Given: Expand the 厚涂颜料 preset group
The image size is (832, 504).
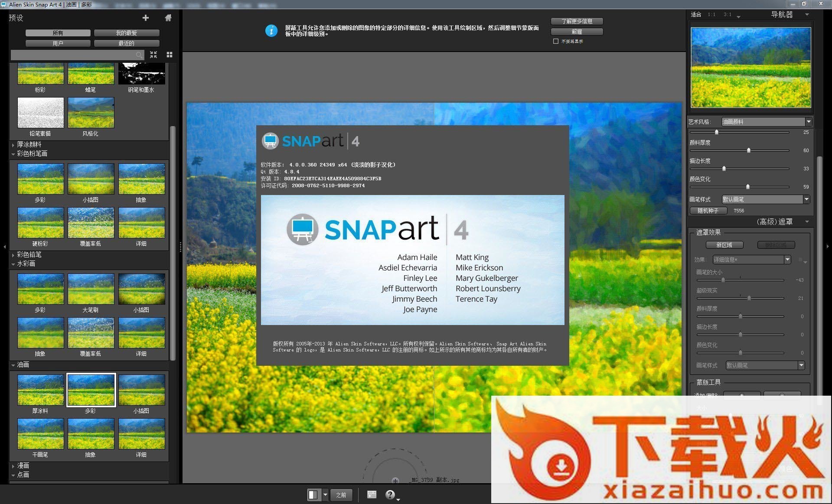Looking at the screenshot, I should (13, 145).
